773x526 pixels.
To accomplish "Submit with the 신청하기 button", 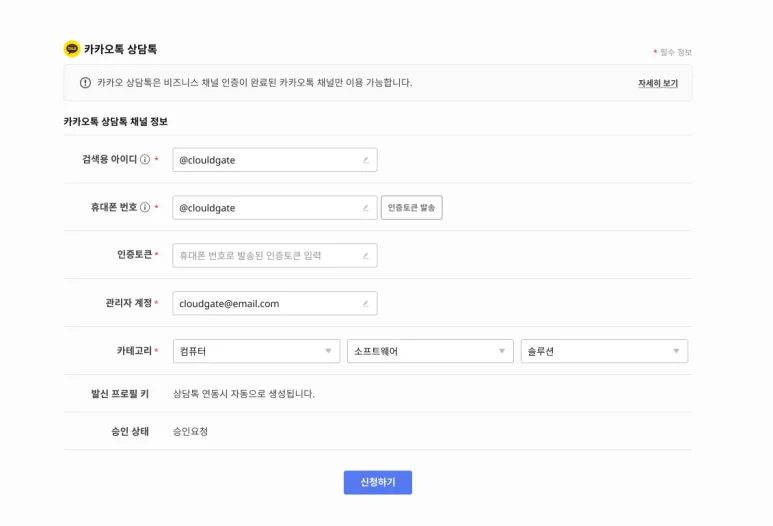I will pos(378,482).
